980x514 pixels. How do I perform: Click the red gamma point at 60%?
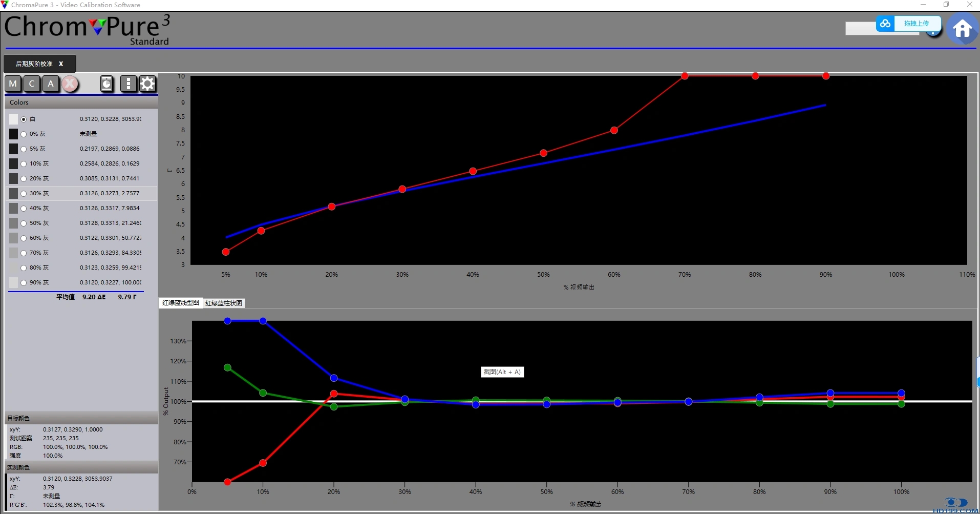pos(614,130)
